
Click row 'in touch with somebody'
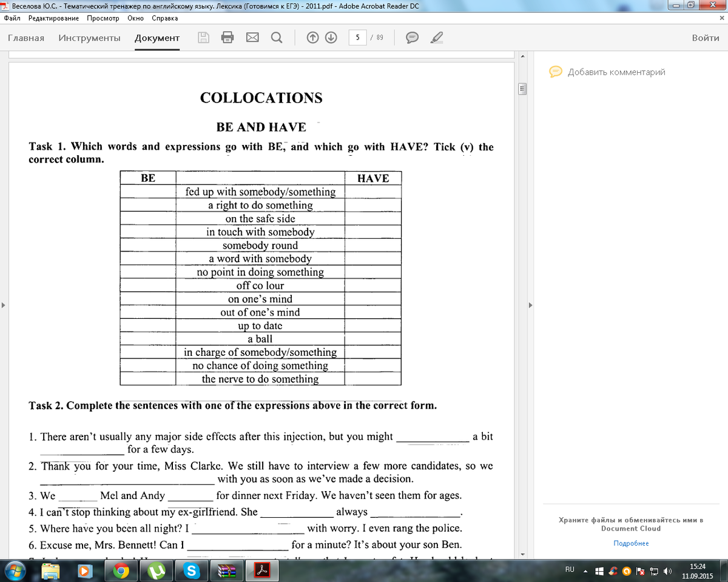coord(260,232)
